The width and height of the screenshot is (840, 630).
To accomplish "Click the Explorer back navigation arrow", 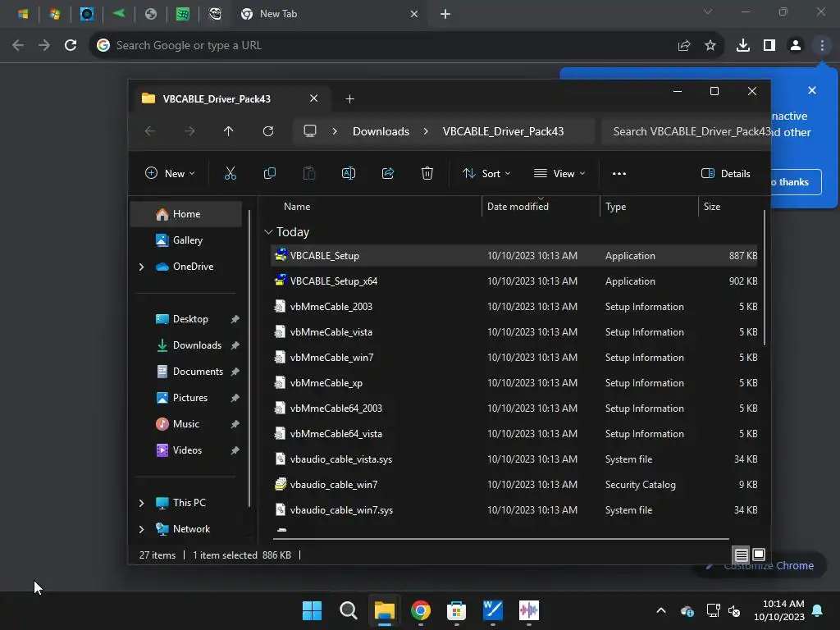I will click(x=150, y=131).
